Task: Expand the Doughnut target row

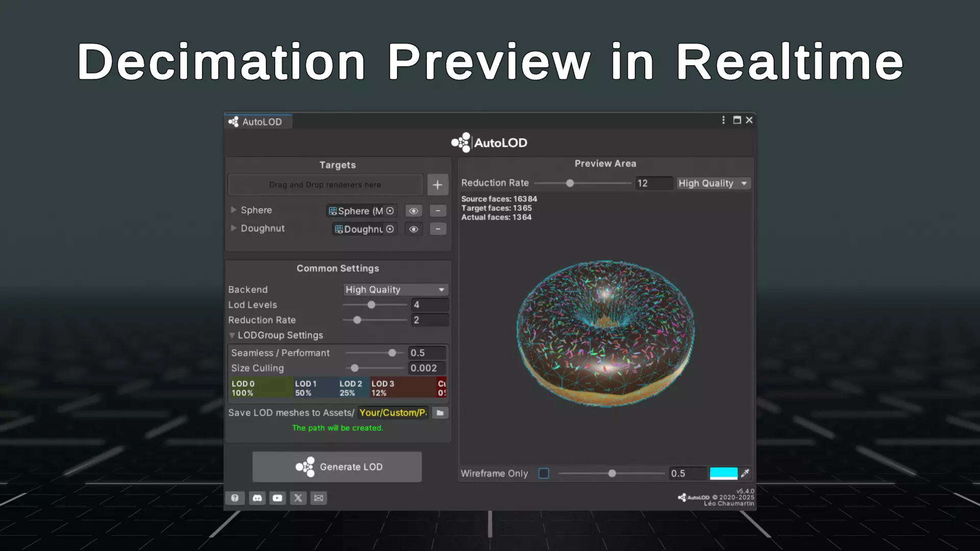Action: [x=233, y=228]
